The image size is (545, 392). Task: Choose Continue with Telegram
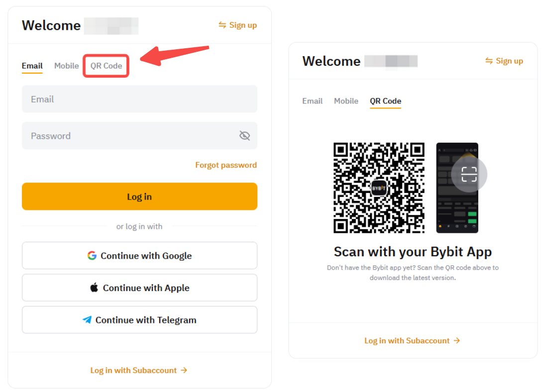tap(139, 320)
